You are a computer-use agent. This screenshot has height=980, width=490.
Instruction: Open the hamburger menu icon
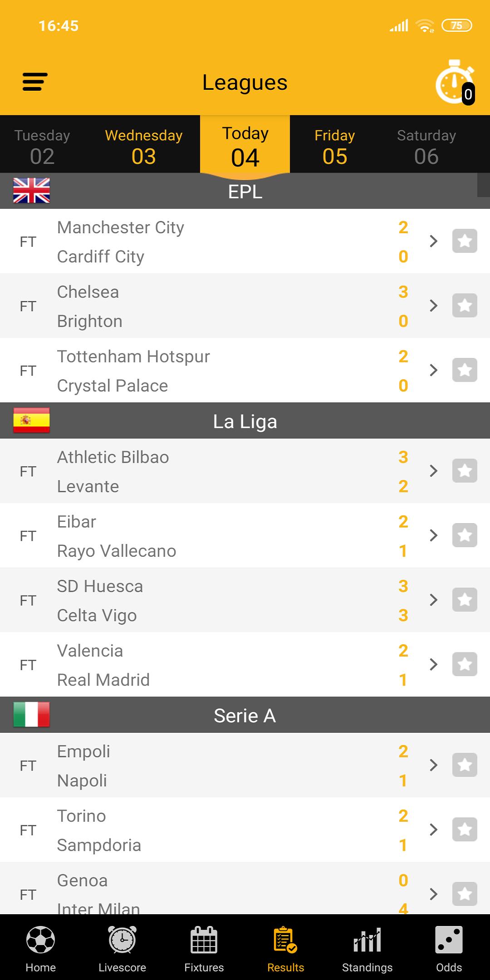click(x=35, y=82)
